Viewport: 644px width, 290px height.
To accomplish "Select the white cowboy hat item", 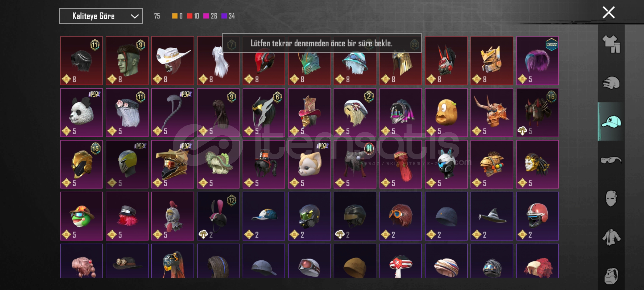I will point(173,61).
